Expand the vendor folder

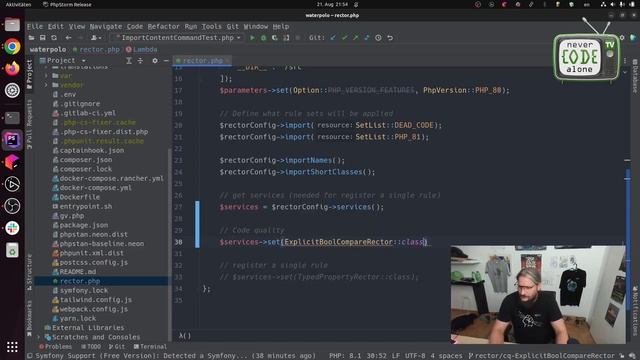pyautogui.click(x=46, y=85)
